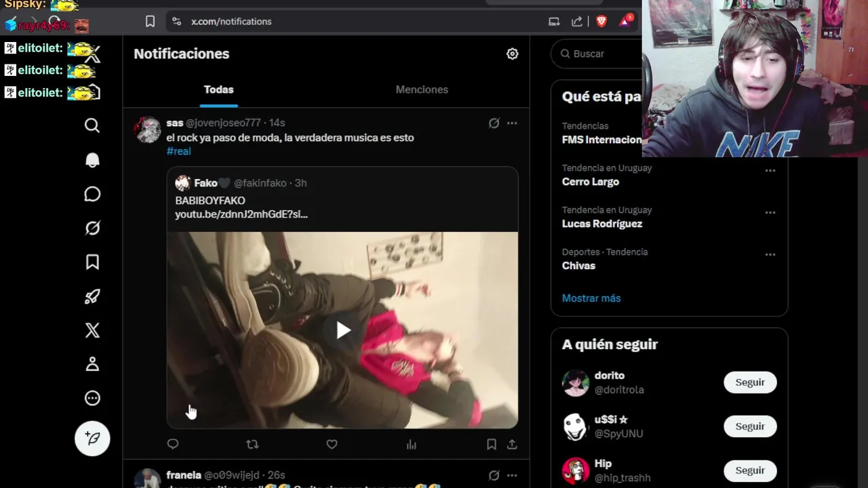The height and width of the screenshot is (488, 868).
Task: Open the Lucas Rodríguez trend
Action: 602,224
